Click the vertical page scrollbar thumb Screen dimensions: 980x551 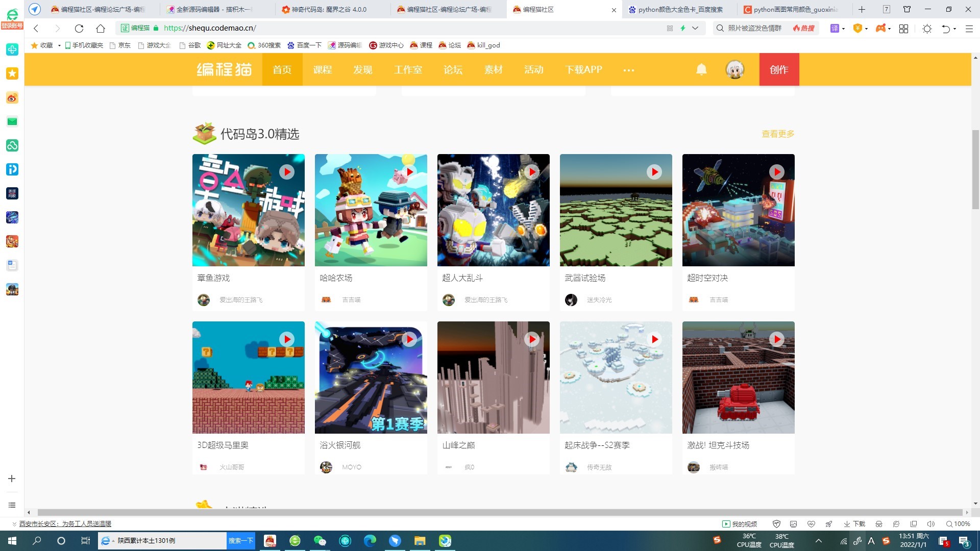coord(975,169)
